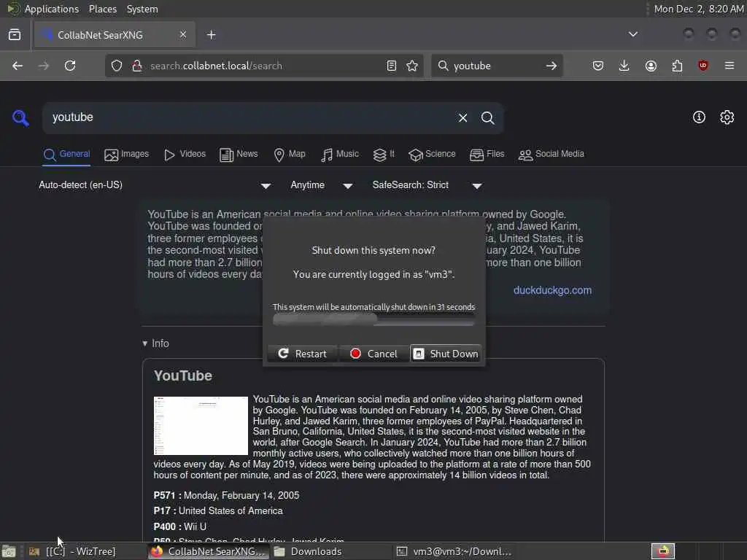This screenshot has width=747, height=560.
Task: Open the System menu
Action: (x=142, y=9)
